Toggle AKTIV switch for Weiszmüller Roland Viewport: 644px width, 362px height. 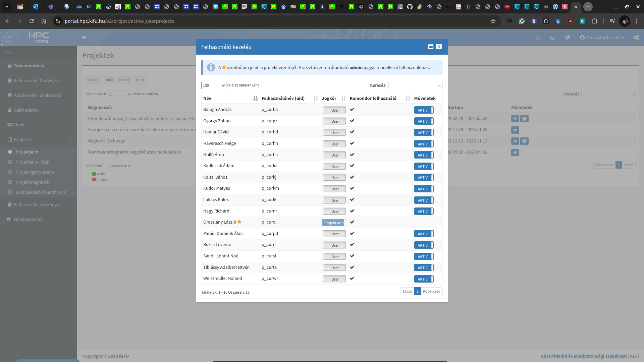click(424, 279)
